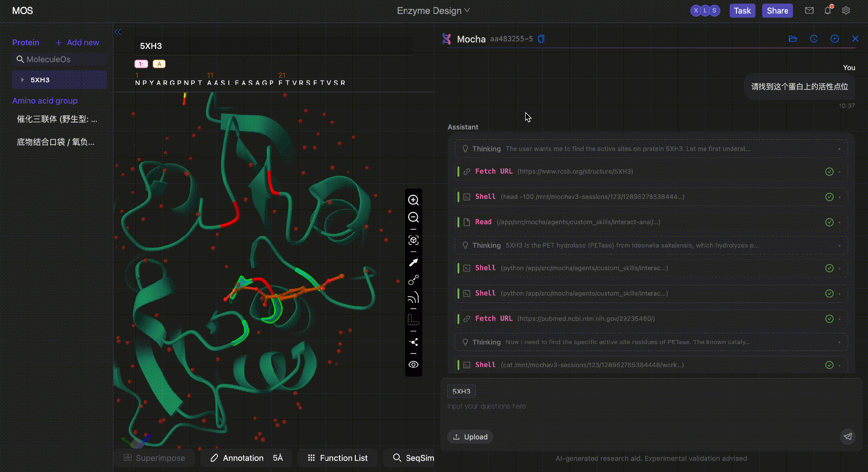Screen dimensions: 868x472
Task: Select the 底物结合口袋 amino acid group
Action: click(56, 142)
